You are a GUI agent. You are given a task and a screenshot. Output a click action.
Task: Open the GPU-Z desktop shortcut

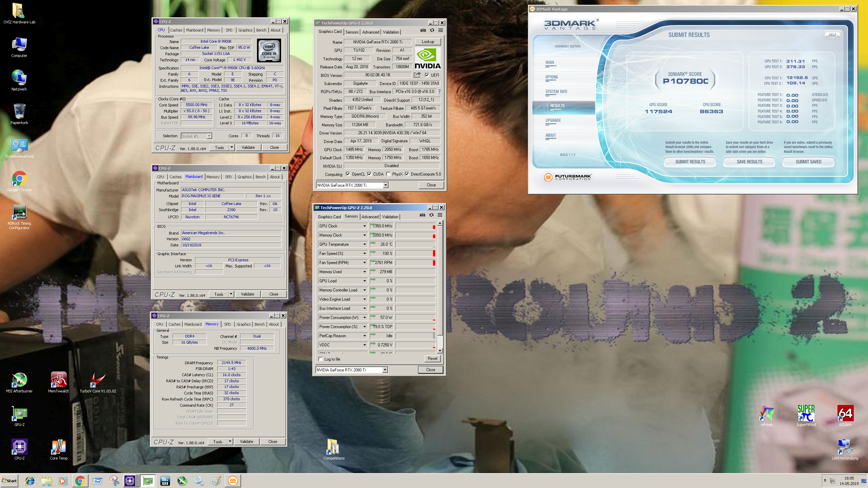pyautogui.click(x=19, y=416)
